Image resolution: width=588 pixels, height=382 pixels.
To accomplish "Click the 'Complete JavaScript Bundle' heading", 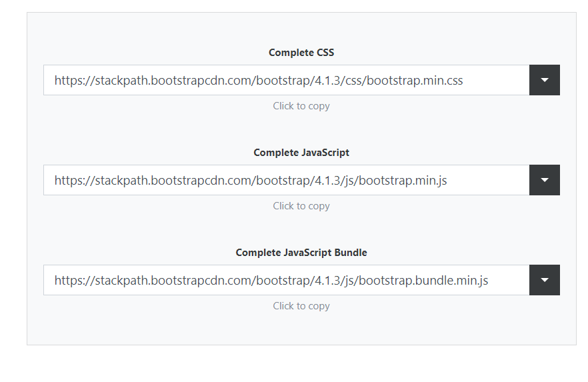I will click(x=301, y=253).
